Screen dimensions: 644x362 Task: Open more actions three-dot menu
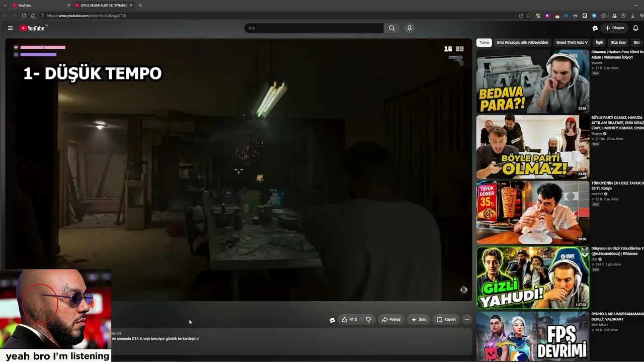coord(467,319)
